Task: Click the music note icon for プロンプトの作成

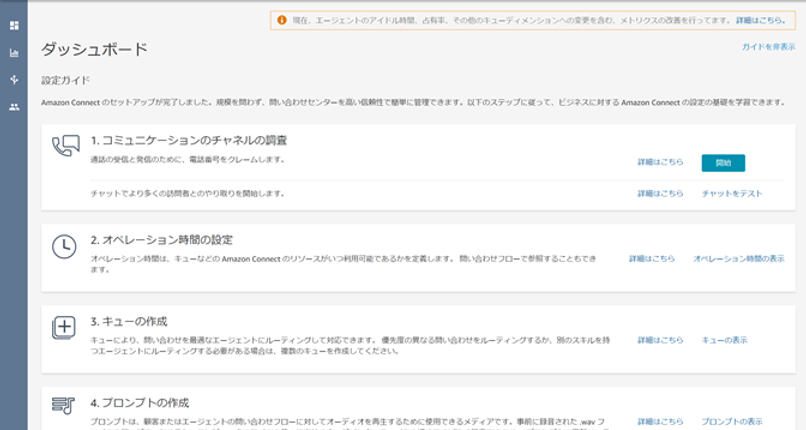Action: pyautogui.click(x=64, y=406)
